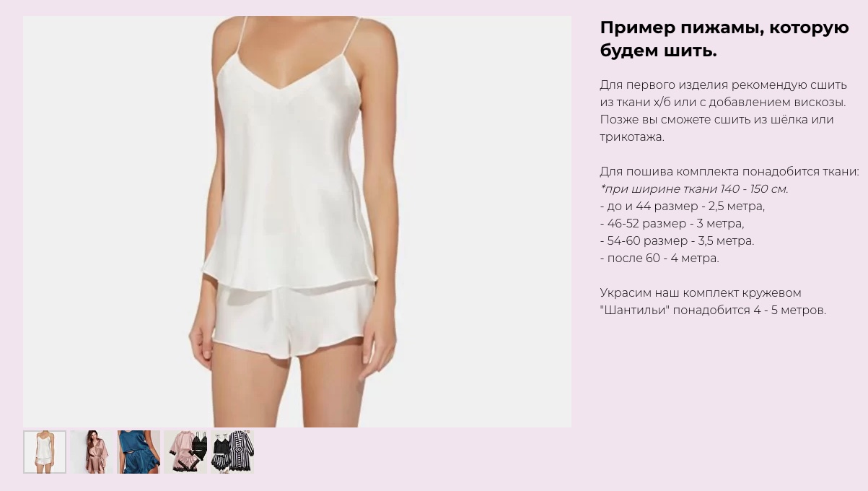Click the italic note about ширине ткани 140 - 150 см

coord(694,189)
